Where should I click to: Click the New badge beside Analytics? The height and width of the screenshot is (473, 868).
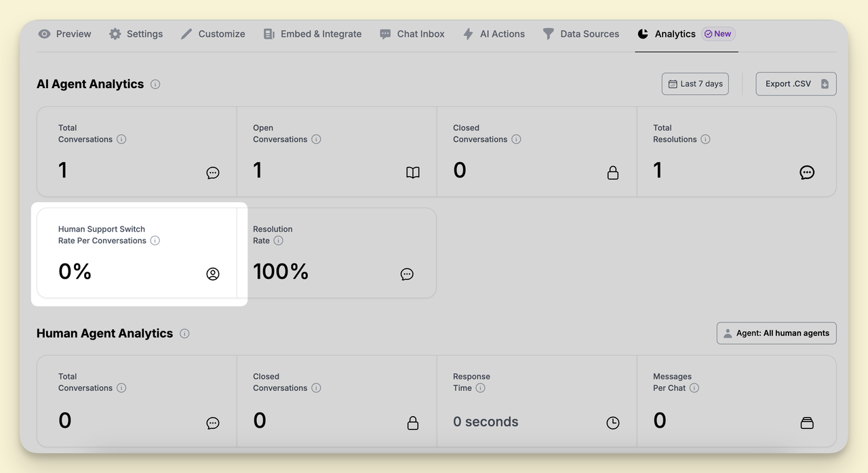pos(718,34)
